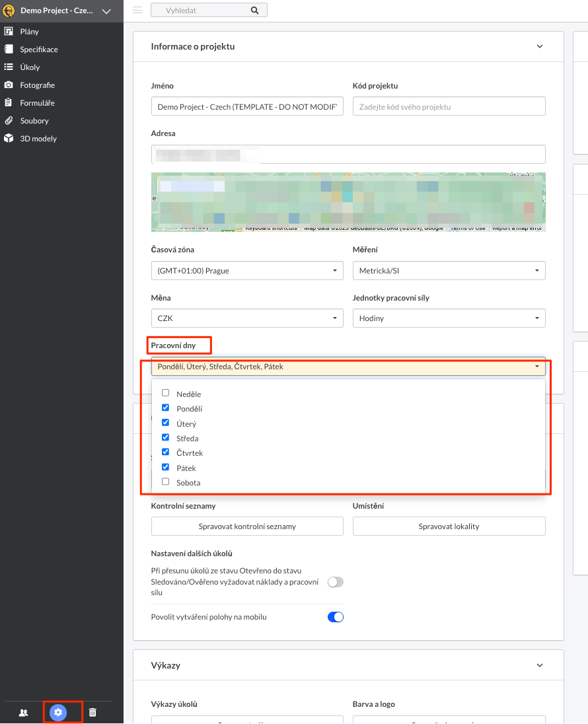
Task: Click the Sobota label text
Action: pos(188,483)
